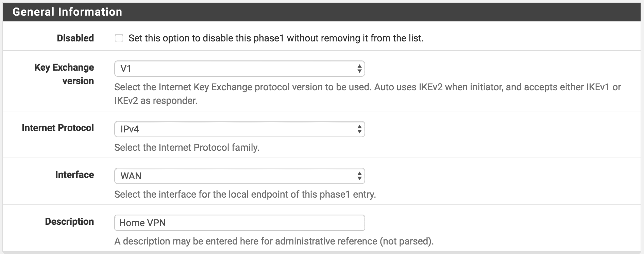Click the arrows on IPv4 selector
Image resolution: width=644 pixels, height=254 pixels.
click(x=359, y=129)
